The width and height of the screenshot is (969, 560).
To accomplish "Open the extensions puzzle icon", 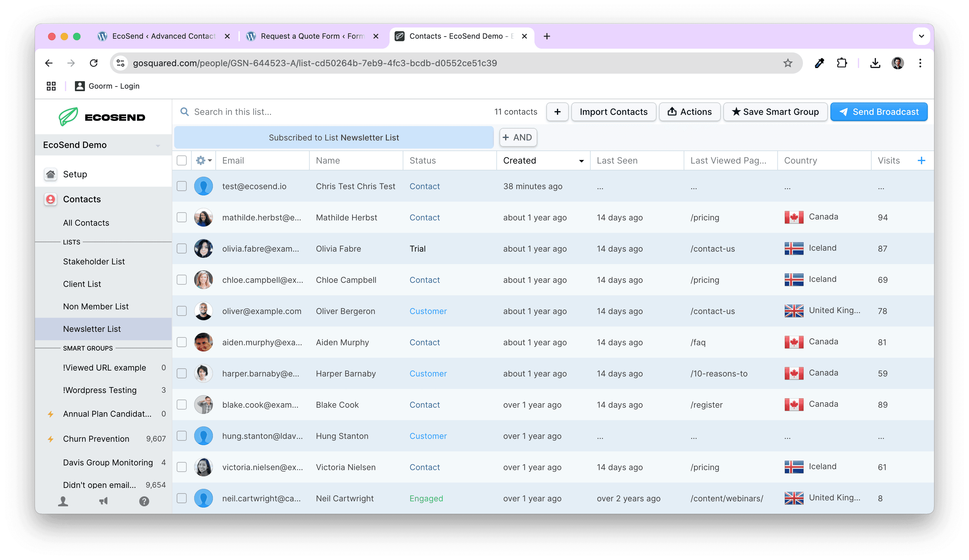I will tap(842, 63).
